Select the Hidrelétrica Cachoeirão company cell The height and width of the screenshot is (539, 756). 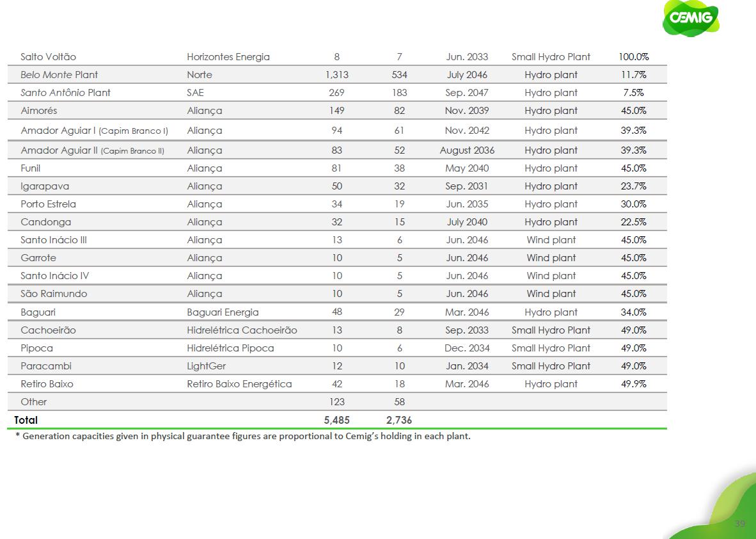tap(242, 330)
